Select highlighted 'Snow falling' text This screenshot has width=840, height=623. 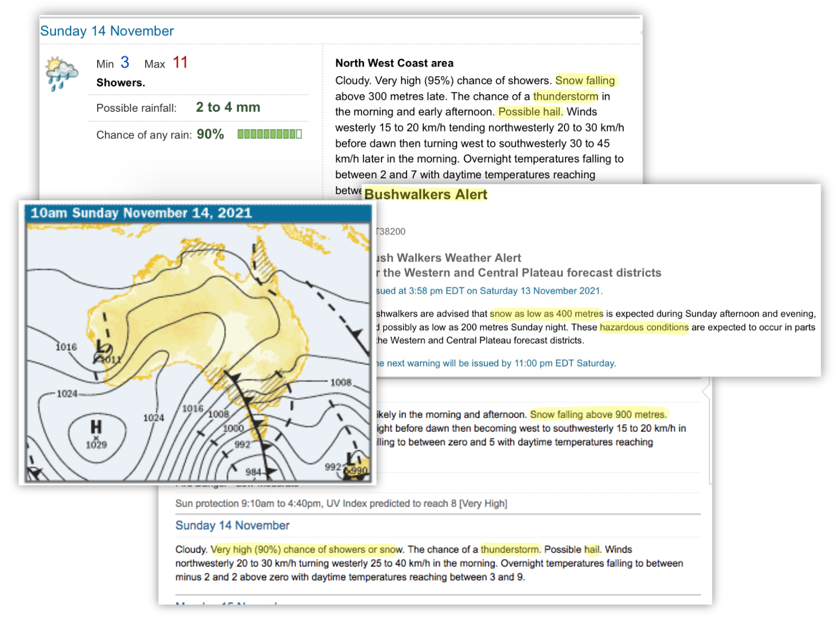click(585, 81)
